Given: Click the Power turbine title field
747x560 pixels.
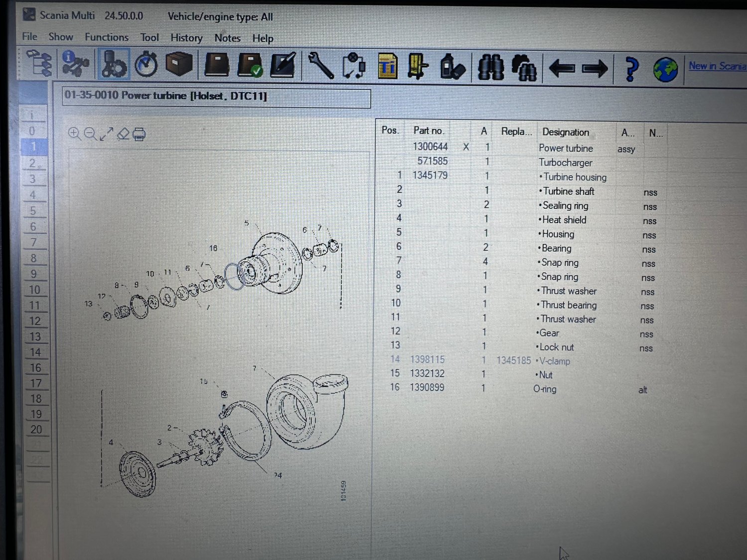Looking at the screenshot, I should tap(216, 97).
